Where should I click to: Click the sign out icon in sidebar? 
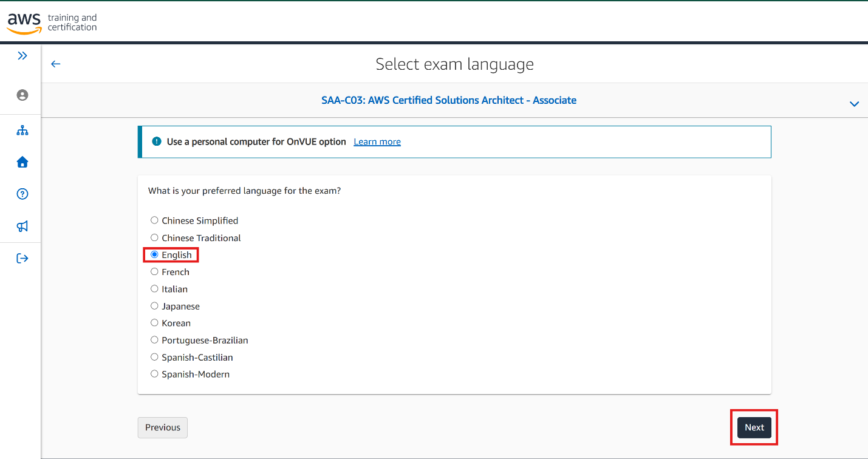(22, 258)
